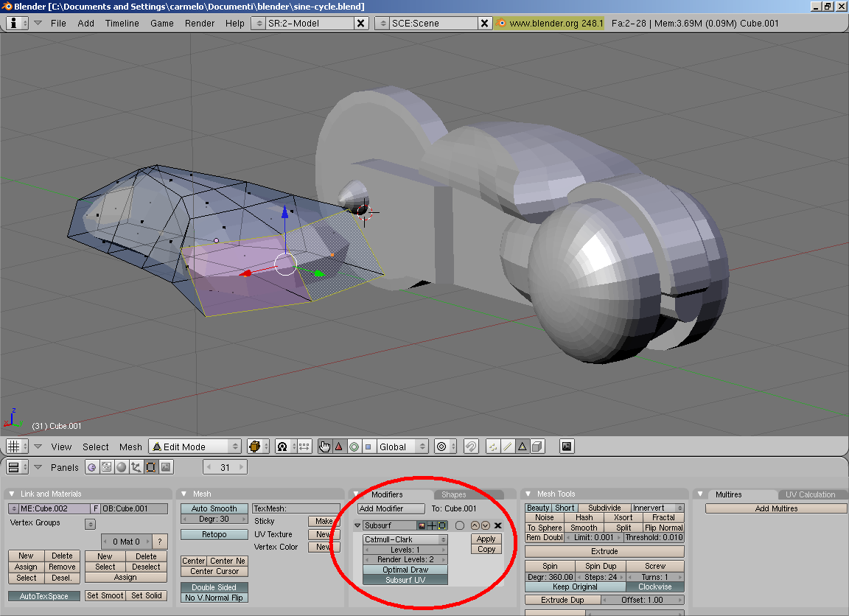Click the edge select mode icon

click(508, 447)
